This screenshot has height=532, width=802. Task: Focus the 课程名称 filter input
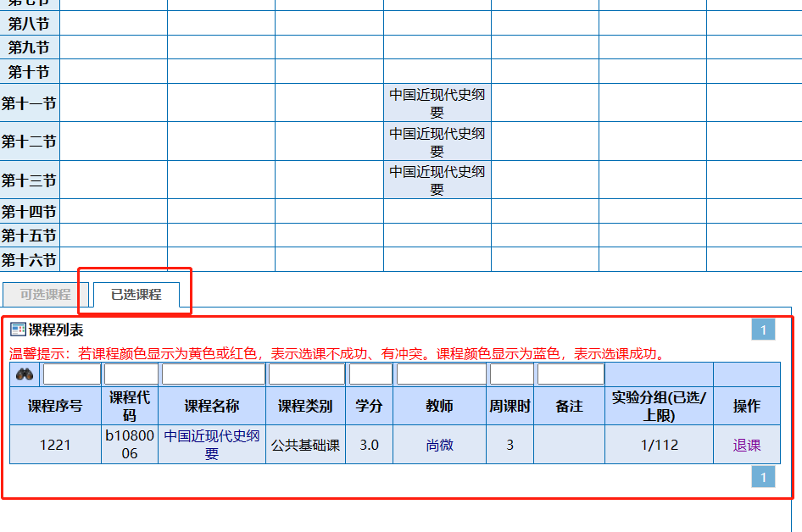(x=214, y=374)
